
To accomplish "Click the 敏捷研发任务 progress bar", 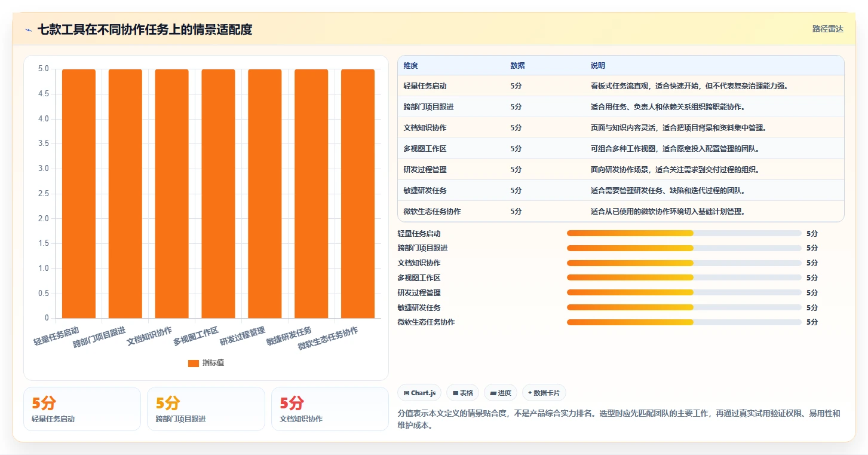I will 684,307.
